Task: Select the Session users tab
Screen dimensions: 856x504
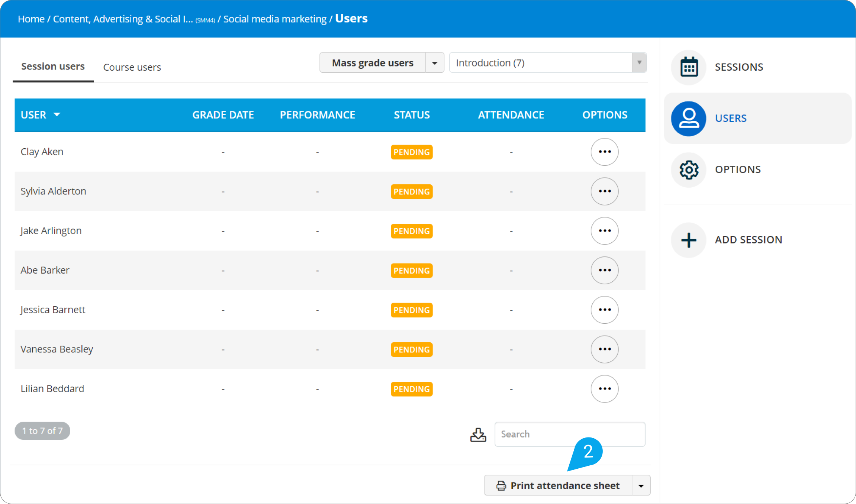Action: click(53, 67)
